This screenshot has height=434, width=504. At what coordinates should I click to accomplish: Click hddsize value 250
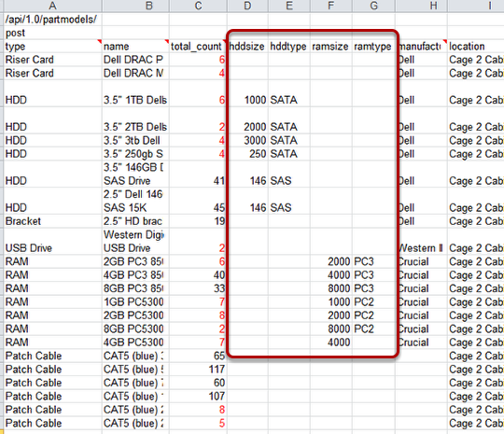pos(248,154)
